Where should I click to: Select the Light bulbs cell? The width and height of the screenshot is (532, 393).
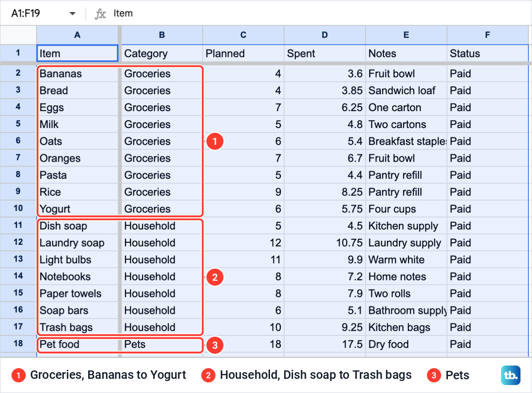[78, 260]
